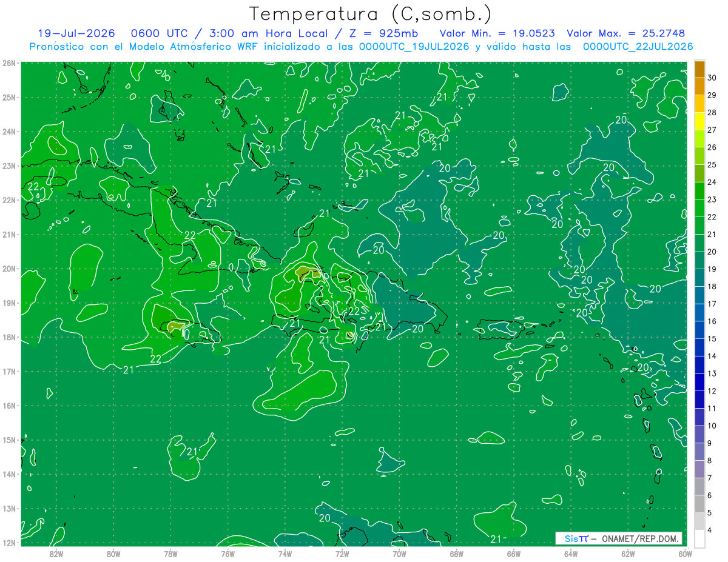Image resolution: width=728 pixels, height=562 pixels.
Task: Click the "24N" latitude axis label
Action: [x=10, y=132]
